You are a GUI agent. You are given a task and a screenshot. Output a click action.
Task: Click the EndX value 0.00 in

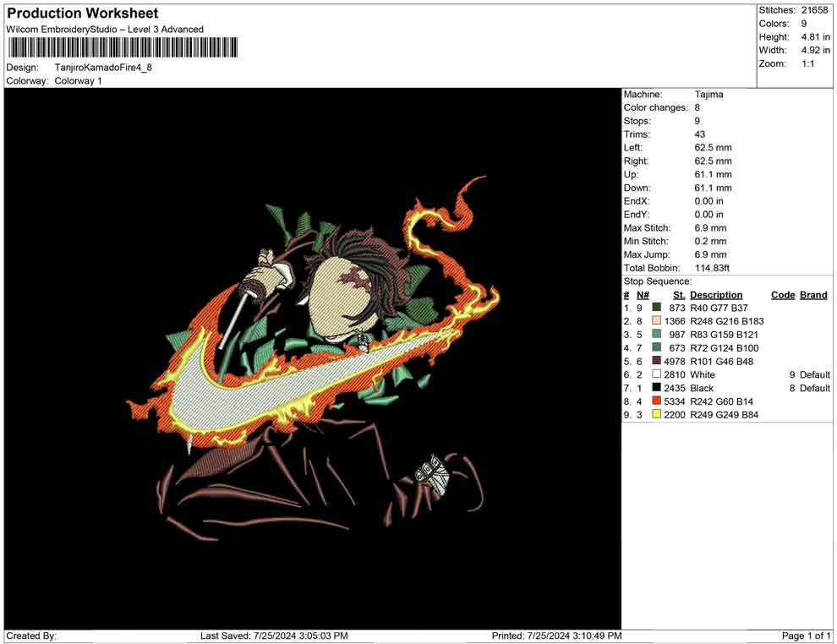coord(708,201)
